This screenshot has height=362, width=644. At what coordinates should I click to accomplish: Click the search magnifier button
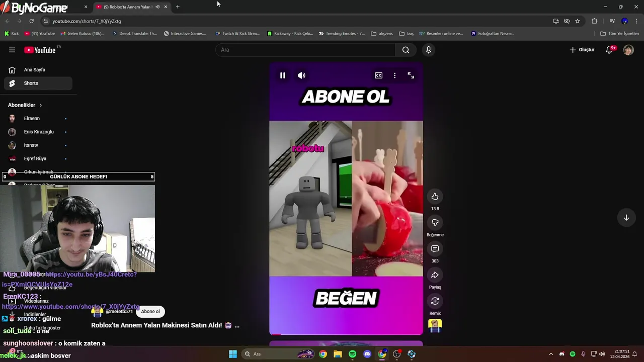point(406,50)
